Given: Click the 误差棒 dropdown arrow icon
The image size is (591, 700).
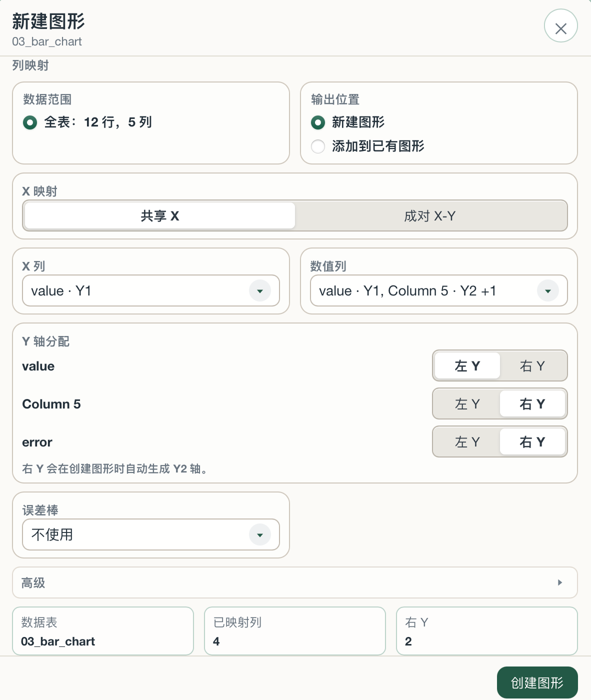Looking at the screenshot, I should (260, 535).
